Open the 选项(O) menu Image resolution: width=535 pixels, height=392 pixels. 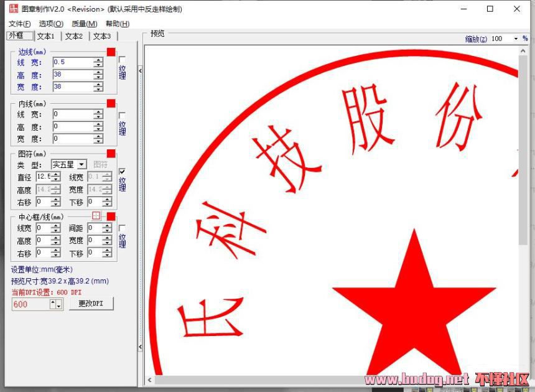(51, 24)
